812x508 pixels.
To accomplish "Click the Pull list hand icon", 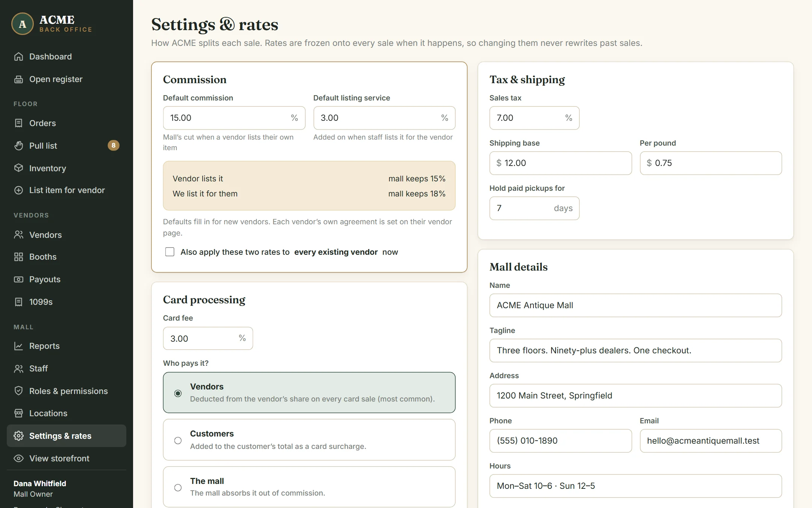I will (18, 146).
